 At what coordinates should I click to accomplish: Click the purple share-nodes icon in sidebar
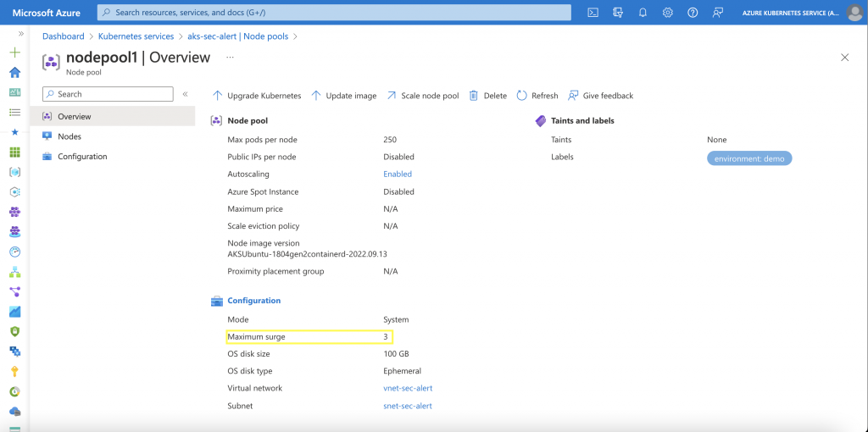click(15, 291)
